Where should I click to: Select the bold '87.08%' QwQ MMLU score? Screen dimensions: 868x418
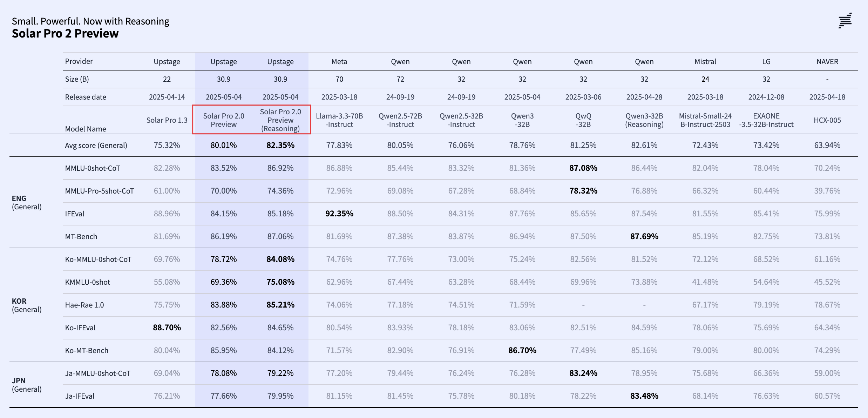click(583, 168)
